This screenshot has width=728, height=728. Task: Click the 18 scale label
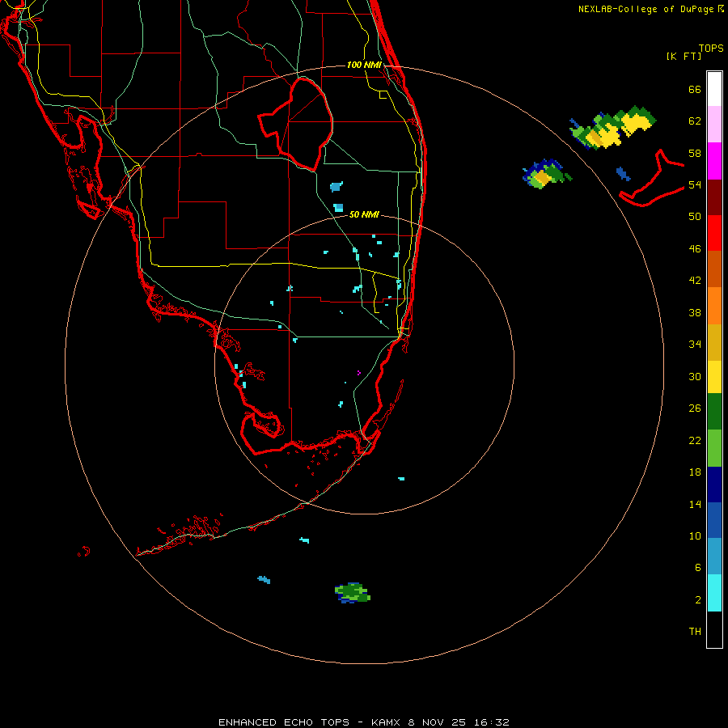click(x=695, y=472)
